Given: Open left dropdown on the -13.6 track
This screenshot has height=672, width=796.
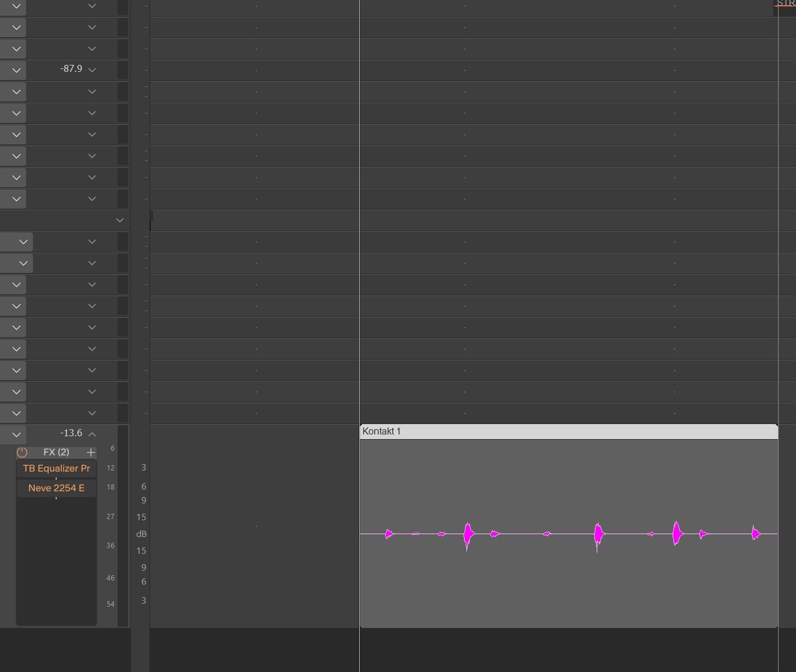Looking at the screenshot, I should tap(16, 434).
